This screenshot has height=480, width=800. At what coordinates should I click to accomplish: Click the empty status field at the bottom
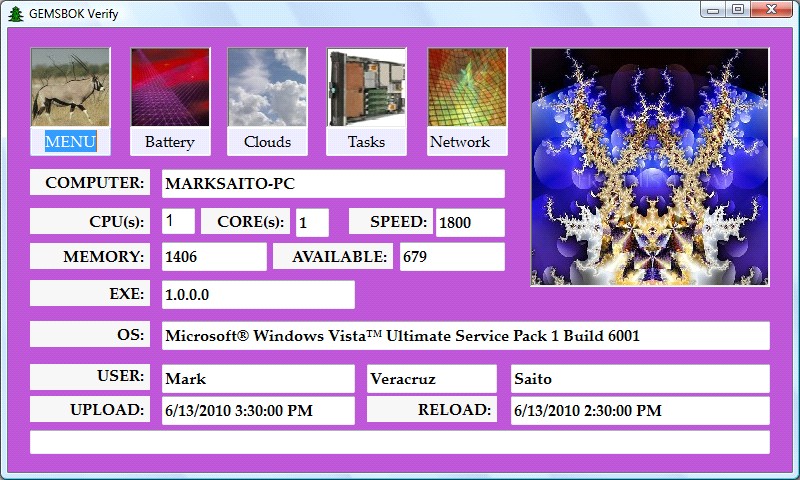click(x=400, y=442)
